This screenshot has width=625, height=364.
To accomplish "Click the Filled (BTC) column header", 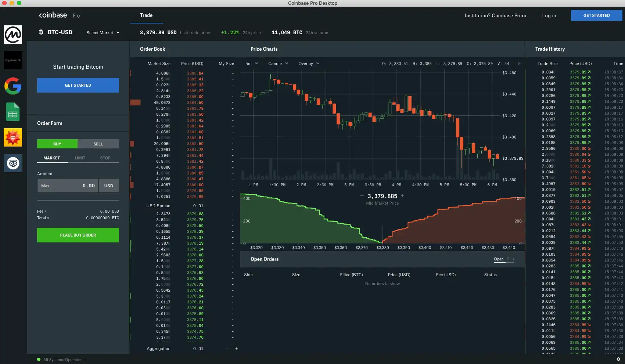I will point(351,275).
